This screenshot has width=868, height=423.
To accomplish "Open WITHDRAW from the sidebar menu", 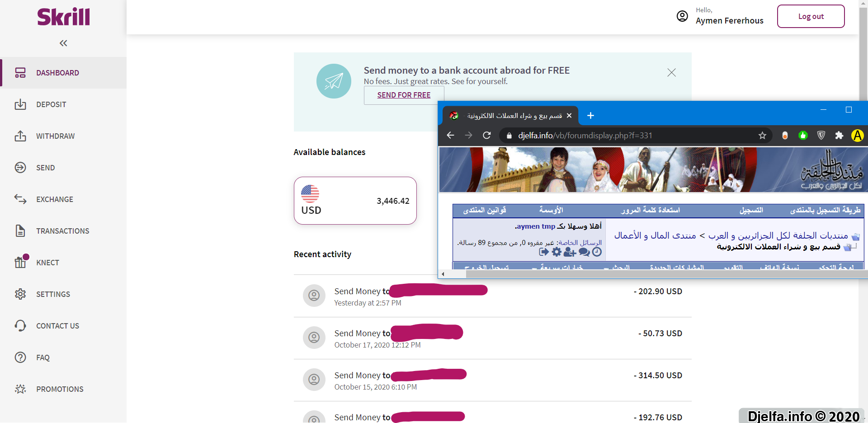I will [56, 136].
